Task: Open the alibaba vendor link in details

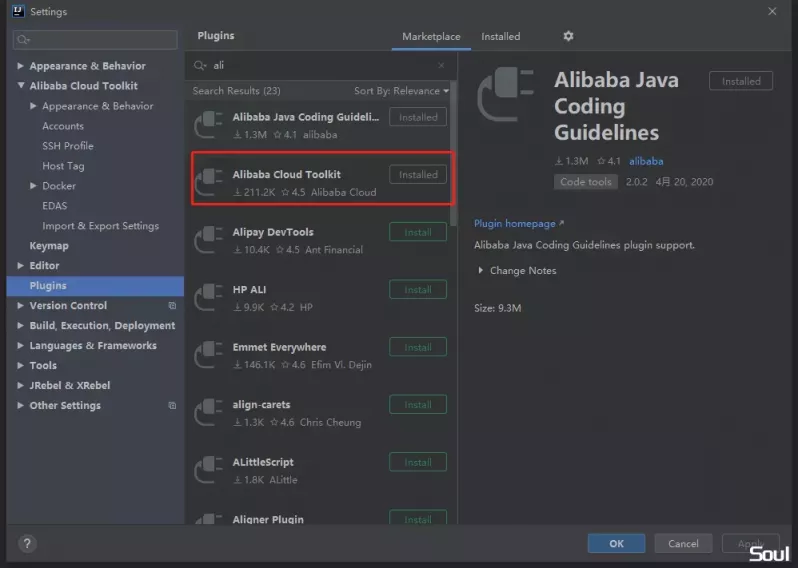Action: 646,161
